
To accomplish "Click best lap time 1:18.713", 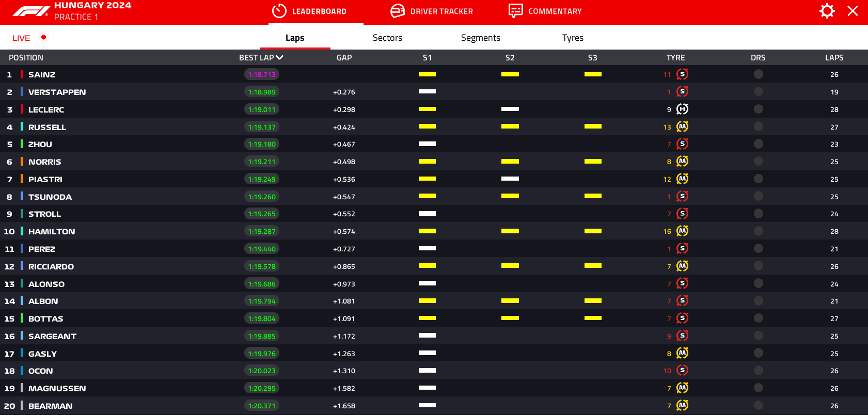I will click(262, 74).
